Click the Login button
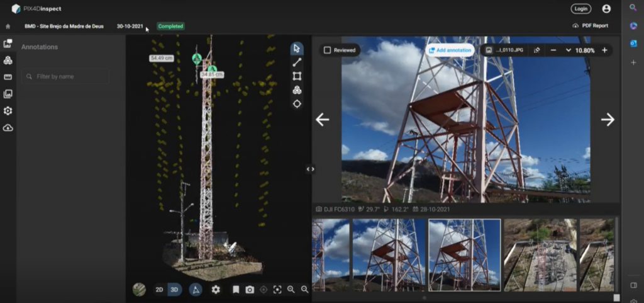 click(581, 9)
